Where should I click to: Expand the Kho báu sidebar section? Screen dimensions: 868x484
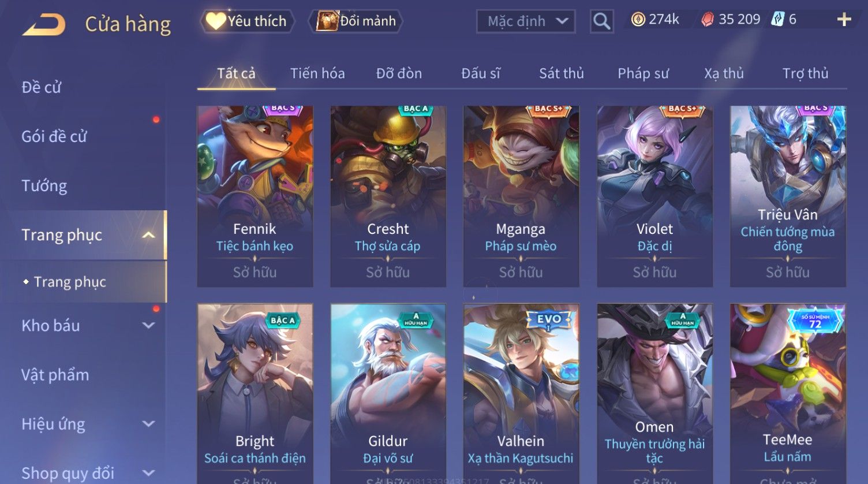coord(148,326)
